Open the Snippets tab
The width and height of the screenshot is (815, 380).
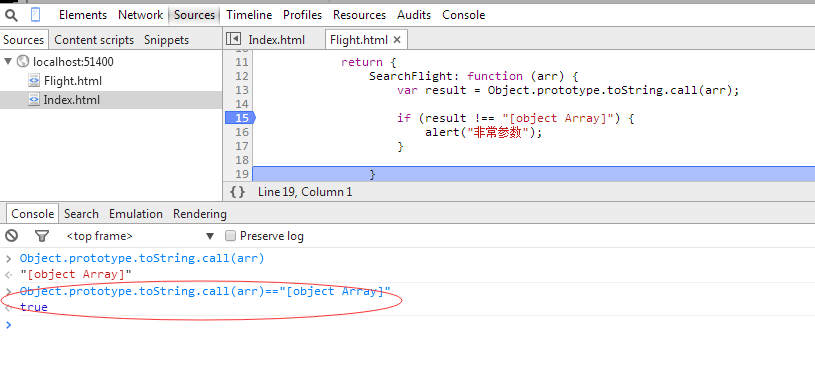coord(166,40)
